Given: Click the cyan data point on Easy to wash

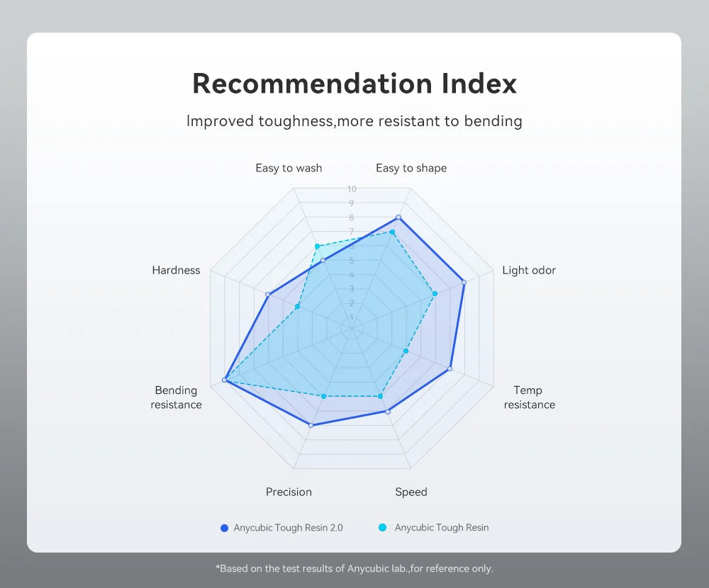Looking at the screenshot, I should tap(317, 247).
